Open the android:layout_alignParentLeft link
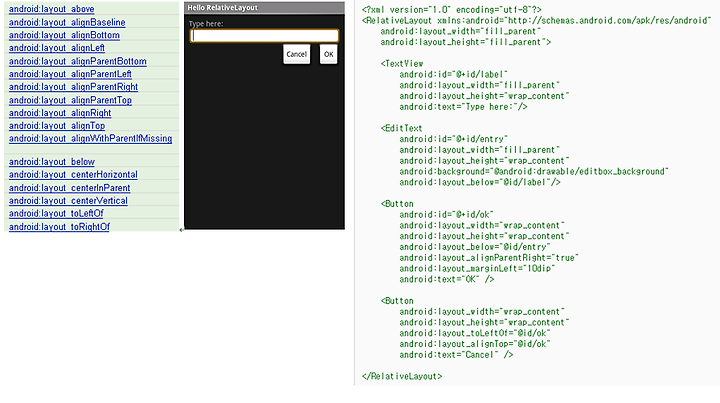720x403 pixels. pyautogui.click(x=70, y=74)
